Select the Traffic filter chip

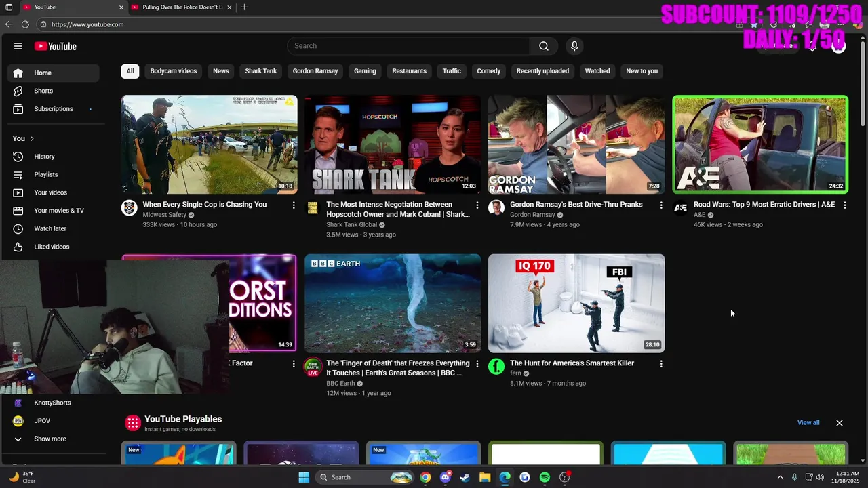tap(452, 71)
